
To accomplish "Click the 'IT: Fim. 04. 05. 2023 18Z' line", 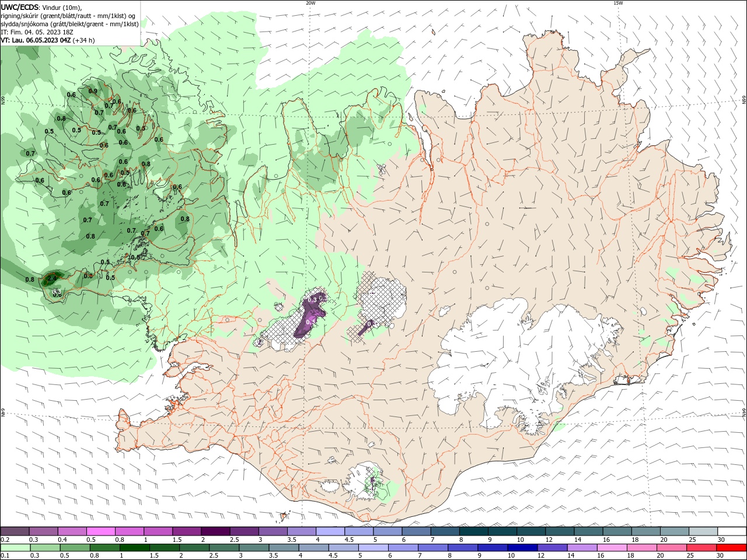I will pos(37,32).
